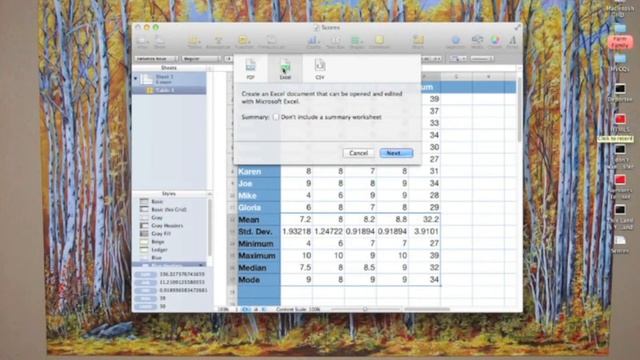Open the Function toolbar menu

click(x=244, y=41)
